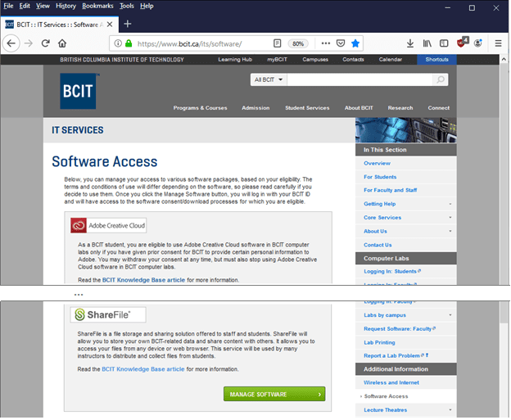Image resolution: width=511 pixels, height=420 pixels.
Task: Open the History menu
Action: pos(66,6)
